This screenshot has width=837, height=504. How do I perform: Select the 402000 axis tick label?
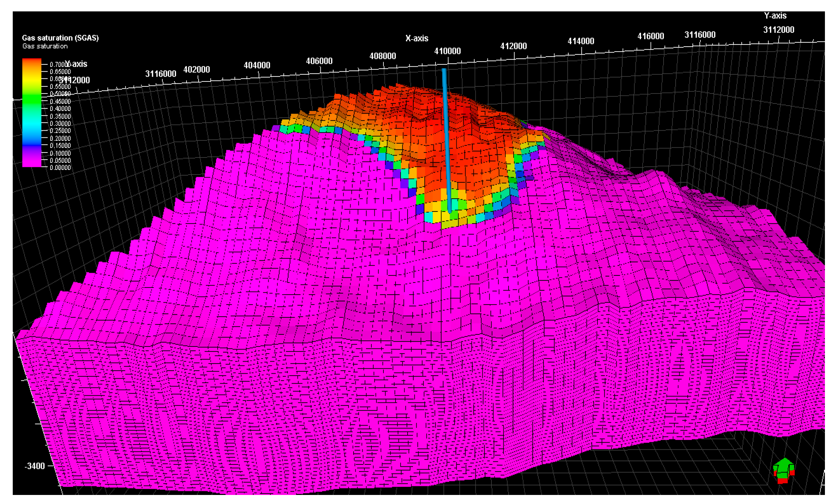[x=196, y=70]
